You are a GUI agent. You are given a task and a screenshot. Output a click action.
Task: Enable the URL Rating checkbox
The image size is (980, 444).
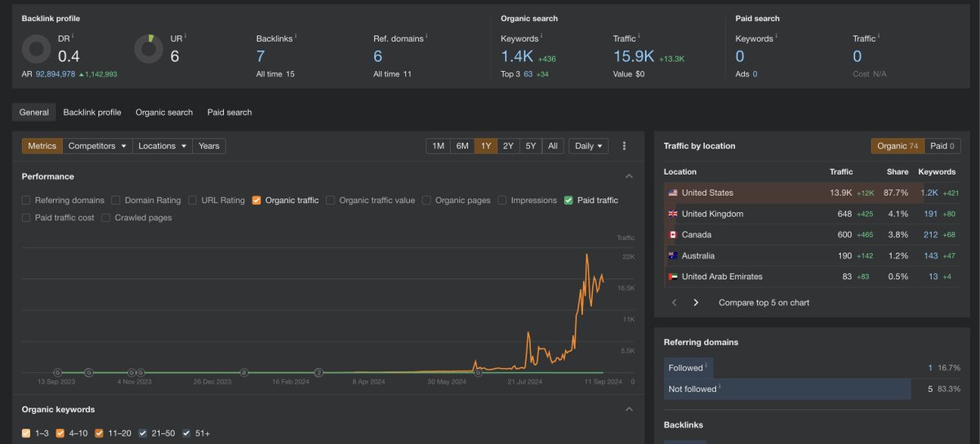click(x=193, y=201)
